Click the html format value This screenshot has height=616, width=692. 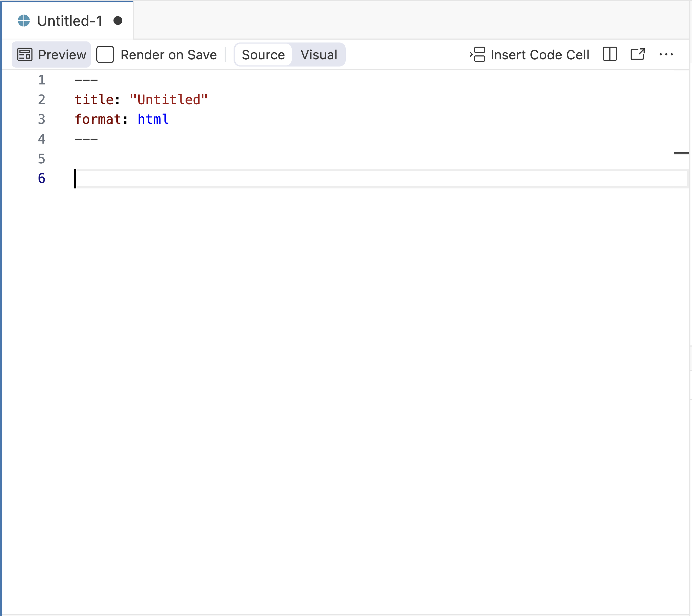coord(153,119)
